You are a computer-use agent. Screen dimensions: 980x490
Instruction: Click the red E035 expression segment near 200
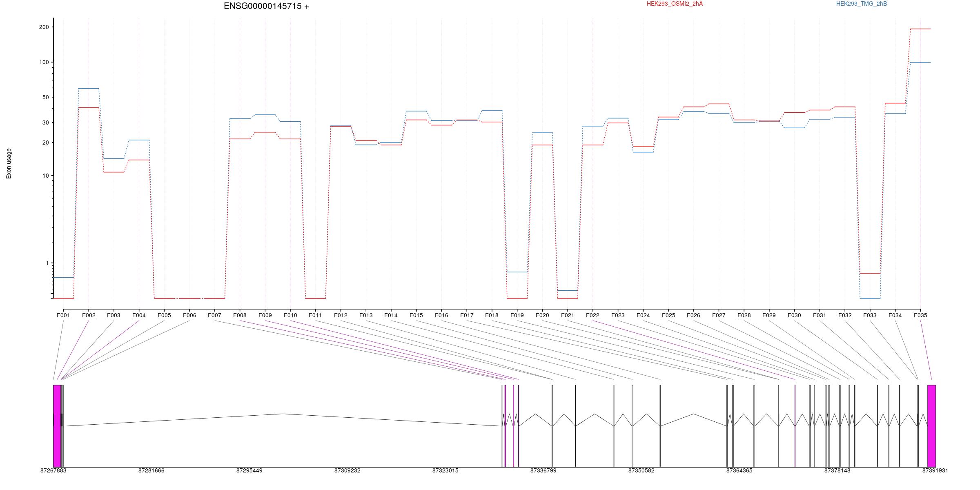(x=920, y=29)
